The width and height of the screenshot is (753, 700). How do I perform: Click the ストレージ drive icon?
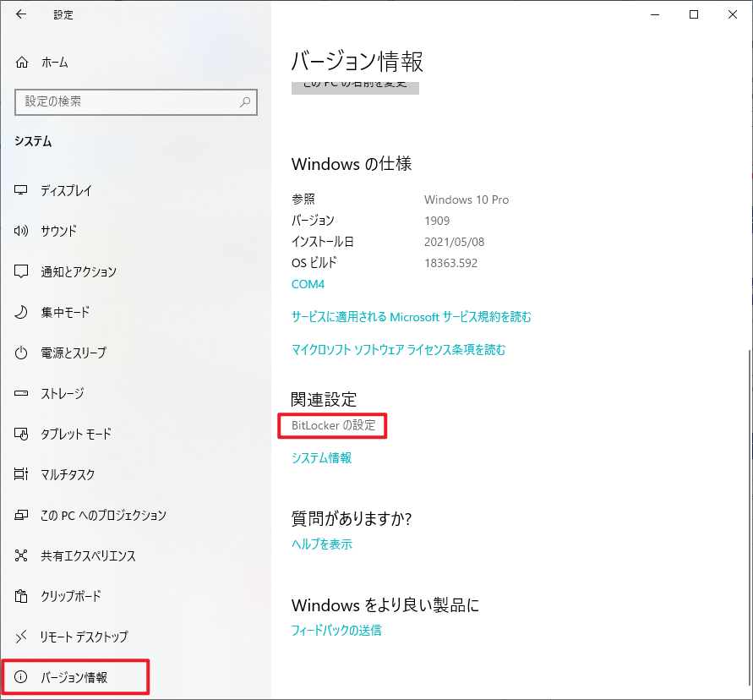[20, 393]
